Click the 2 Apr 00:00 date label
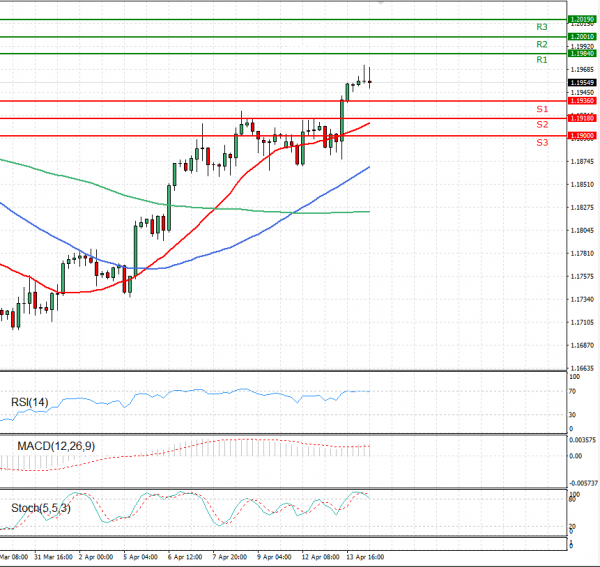The image size is (600, 567). click(x=96, y=557)
